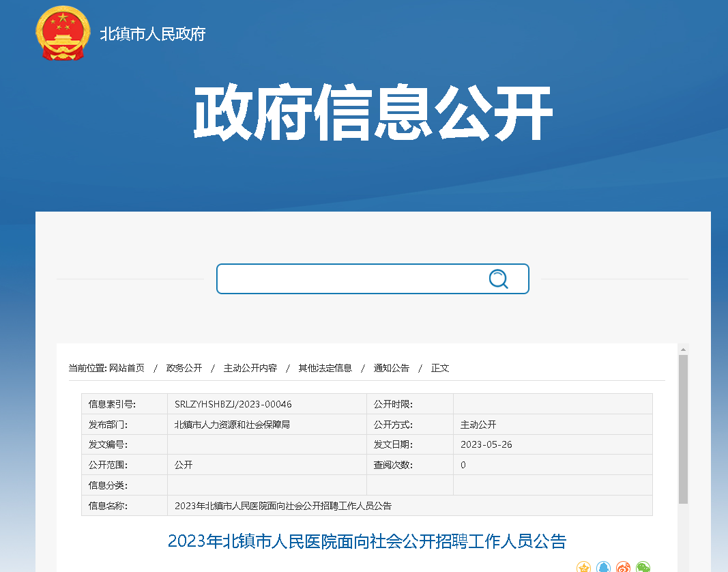Screen dimensions: 728x572
Task: Open 其他法定信息 breadcrumb link
Action: pos(325,368)
